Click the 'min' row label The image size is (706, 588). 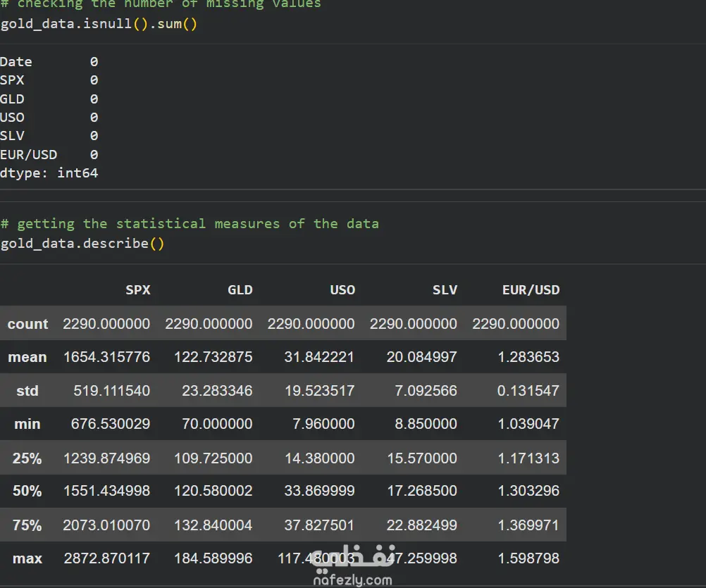(x=27, y=424)
